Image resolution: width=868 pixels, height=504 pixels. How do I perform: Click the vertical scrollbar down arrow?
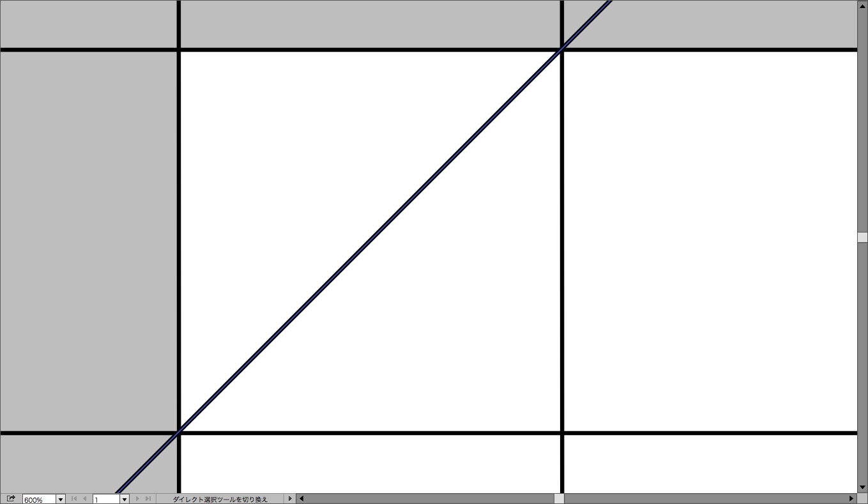(x=862, y=488)
